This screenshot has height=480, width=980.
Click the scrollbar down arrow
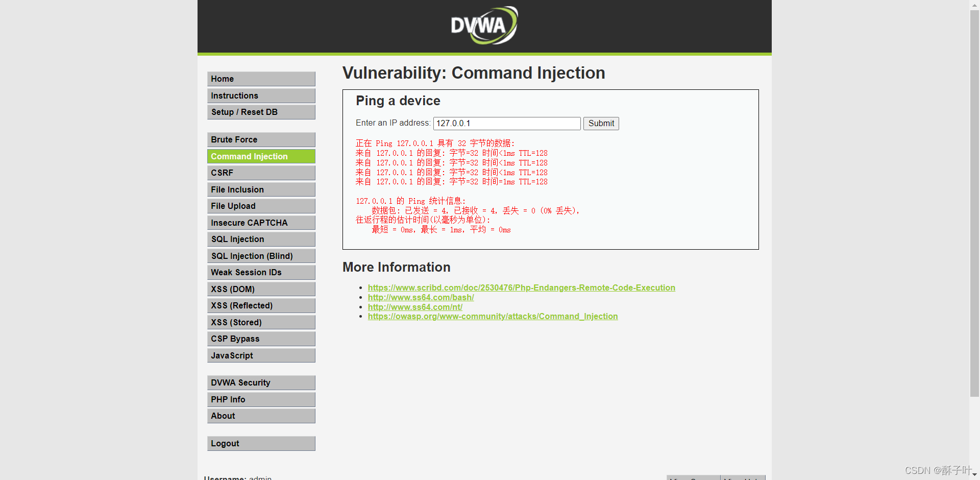click(974, 475)
